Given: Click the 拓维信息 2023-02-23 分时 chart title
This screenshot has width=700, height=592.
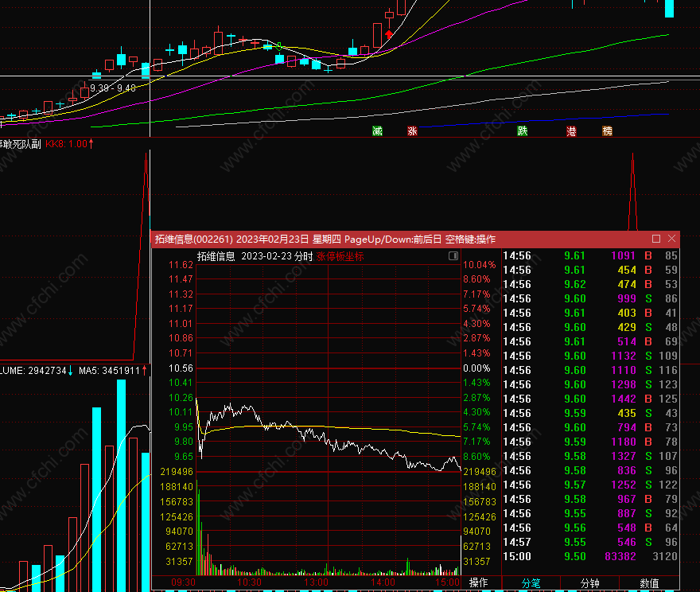Looking at the screenshot, I should (x=255, y=256).
